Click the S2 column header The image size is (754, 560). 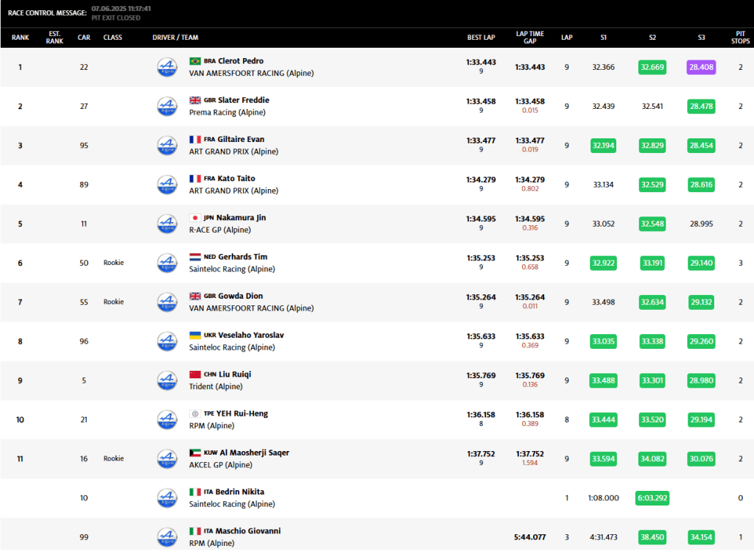[652, 38]
